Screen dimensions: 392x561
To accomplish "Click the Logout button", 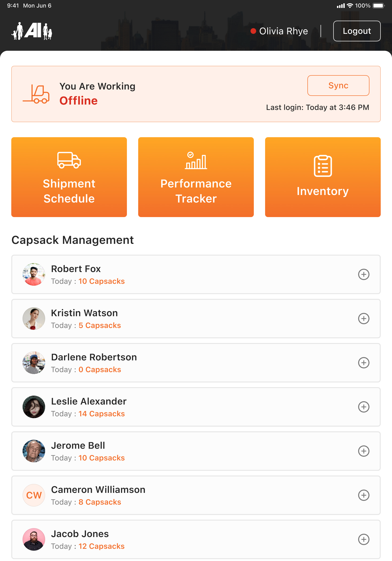I will click(357, 31).
